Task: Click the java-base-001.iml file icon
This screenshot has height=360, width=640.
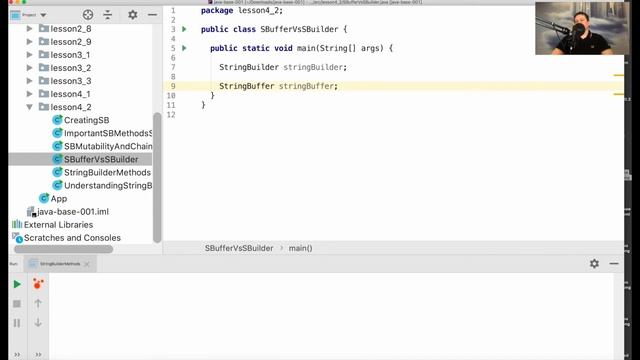Action: pos(31,211)
